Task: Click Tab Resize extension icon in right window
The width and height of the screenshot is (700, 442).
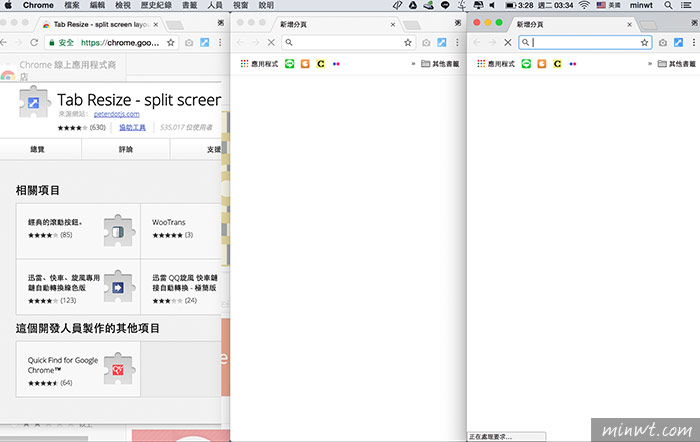Action: [678, 42]
